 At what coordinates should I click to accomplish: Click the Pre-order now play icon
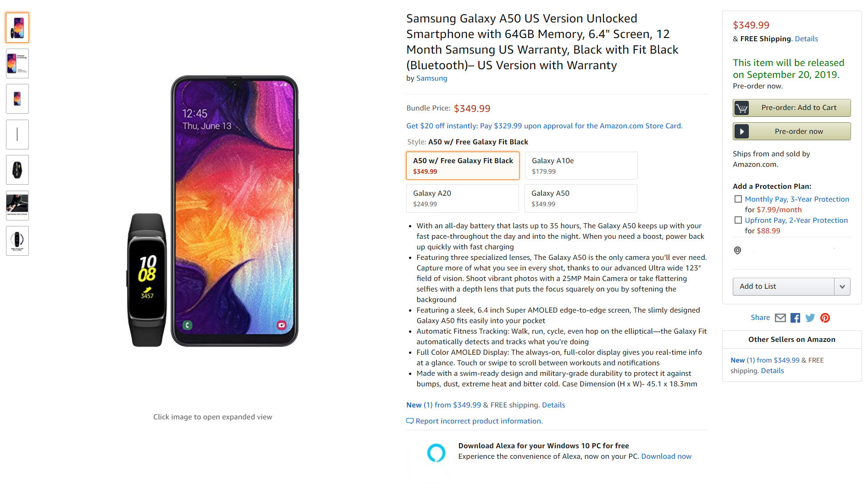coord(741,132)
